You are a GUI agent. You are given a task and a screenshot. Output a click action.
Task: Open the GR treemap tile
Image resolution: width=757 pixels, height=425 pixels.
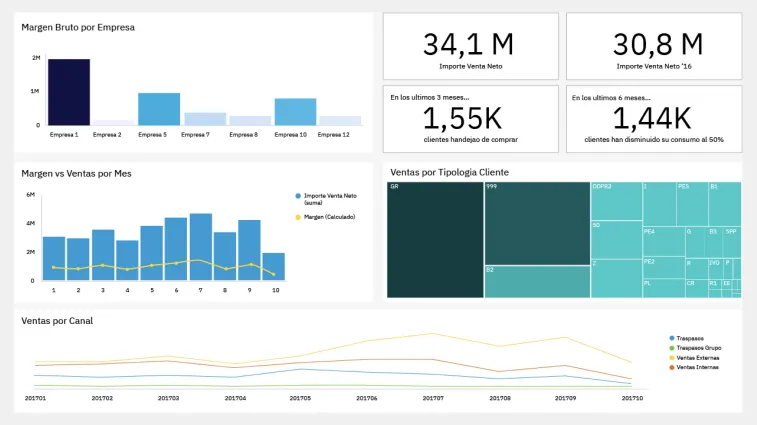pos(435,240)
